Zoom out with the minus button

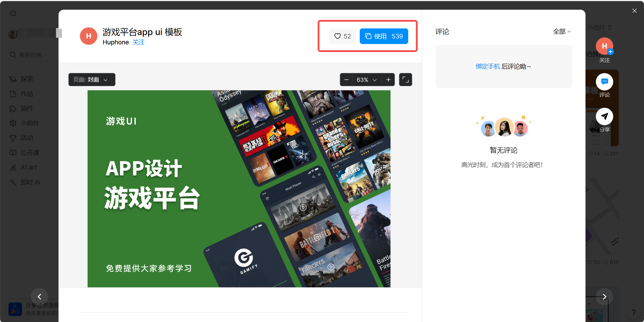click(346, 80)
